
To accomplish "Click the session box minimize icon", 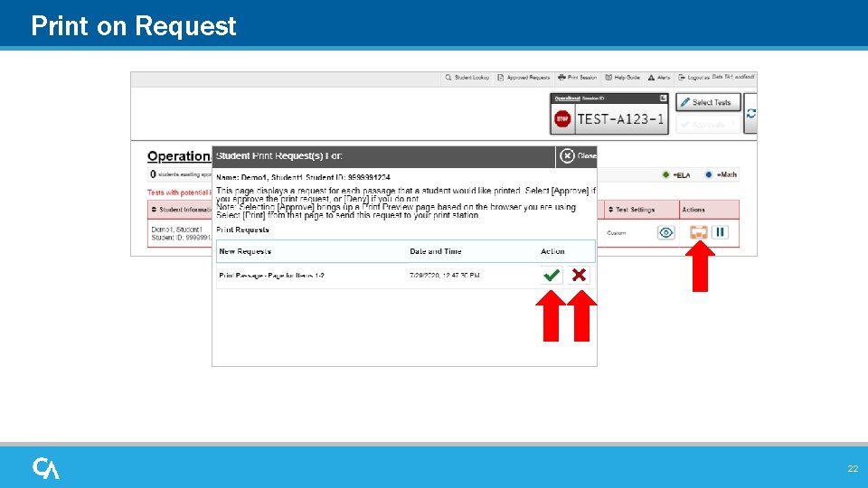I will [663, 99].
